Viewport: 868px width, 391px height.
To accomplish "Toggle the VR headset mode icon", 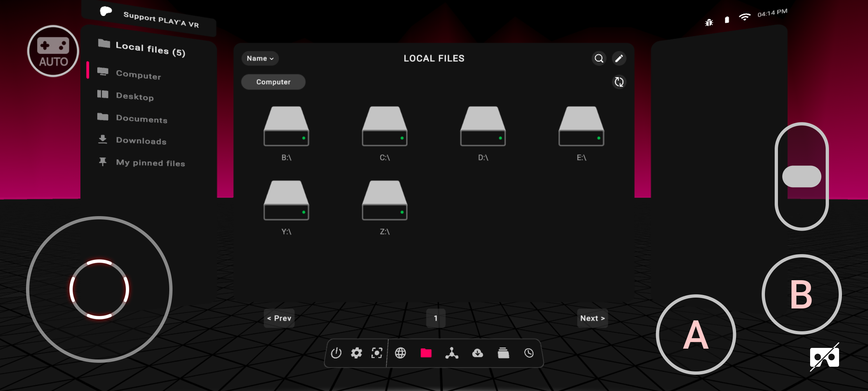I will point(825,357).
